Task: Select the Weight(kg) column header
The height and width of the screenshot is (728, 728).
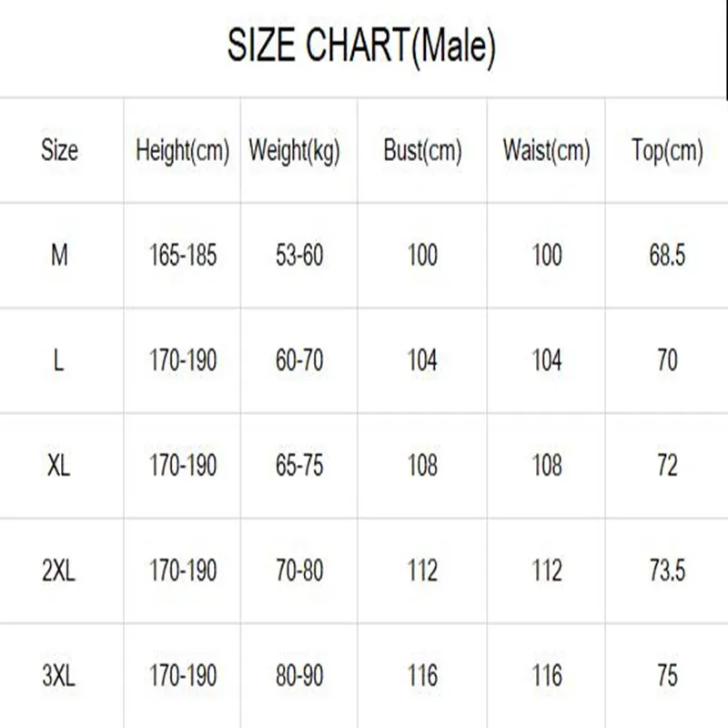Action: (x=294, y=150)
